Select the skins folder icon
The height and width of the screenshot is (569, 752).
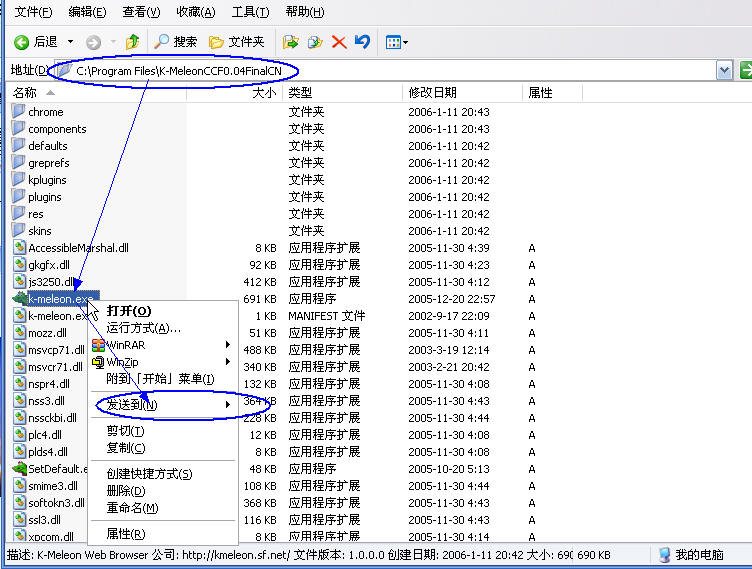pos(18,230)
